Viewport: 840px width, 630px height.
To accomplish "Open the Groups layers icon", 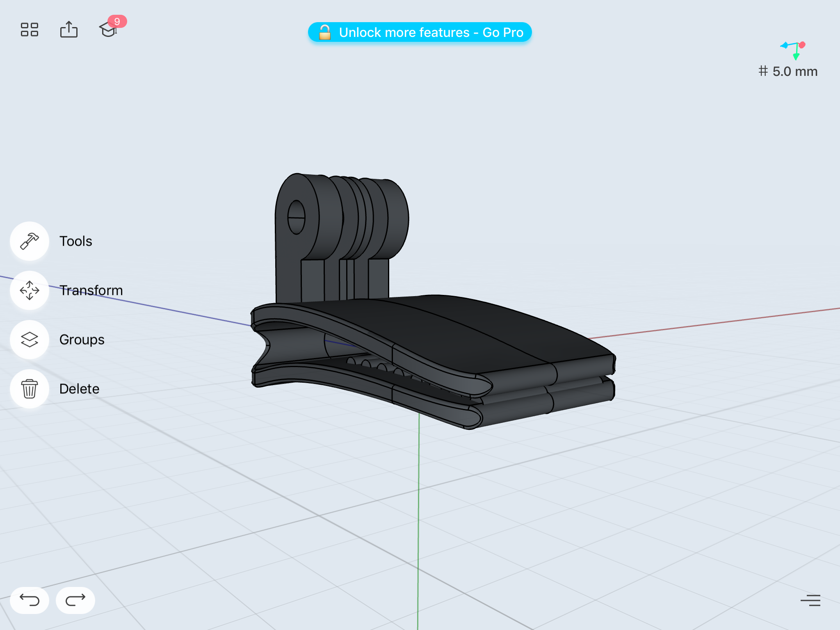I will 30,340.
